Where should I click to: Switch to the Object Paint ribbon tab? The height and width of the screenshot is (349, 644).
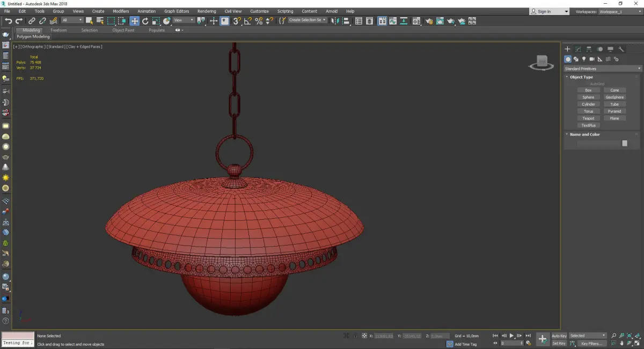(123, 30)
